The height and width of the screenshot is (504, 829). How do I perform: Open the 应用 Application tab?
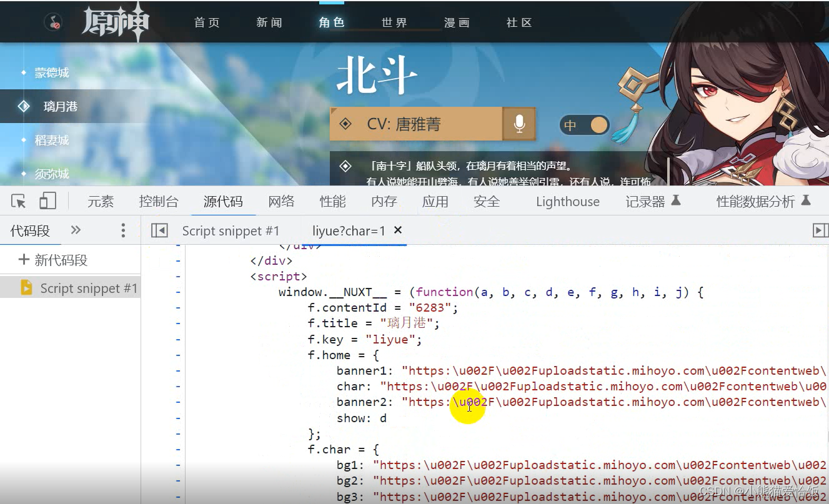pos(435,201)
